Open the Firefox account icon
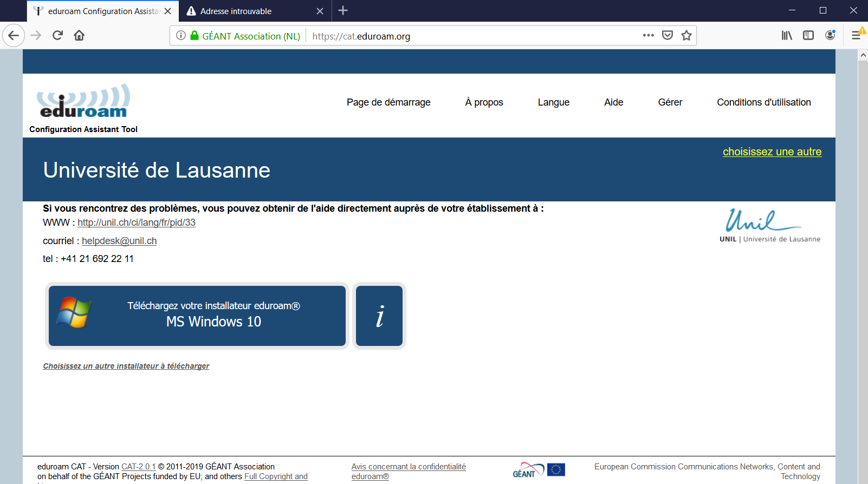868x484 pixels. click(x=830, y=36)
